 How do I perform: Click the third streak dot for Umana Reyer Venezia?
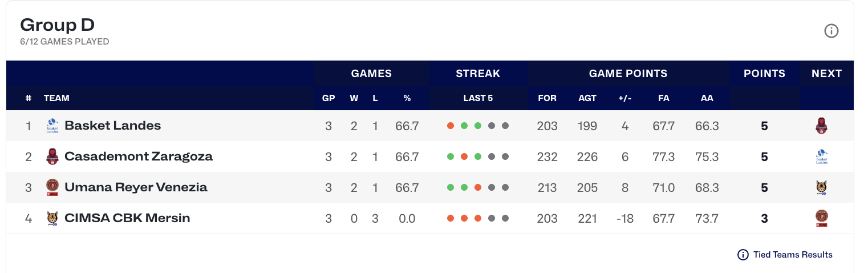point(478,187)
